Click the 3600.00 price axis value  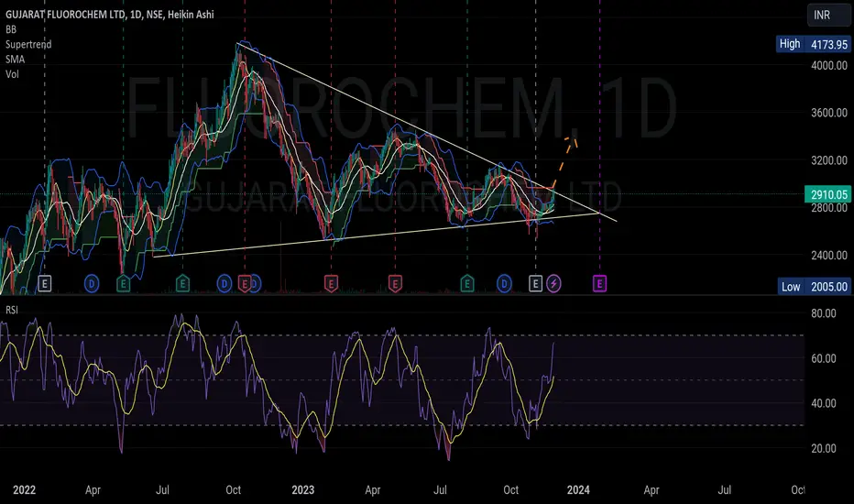[829, 112]
